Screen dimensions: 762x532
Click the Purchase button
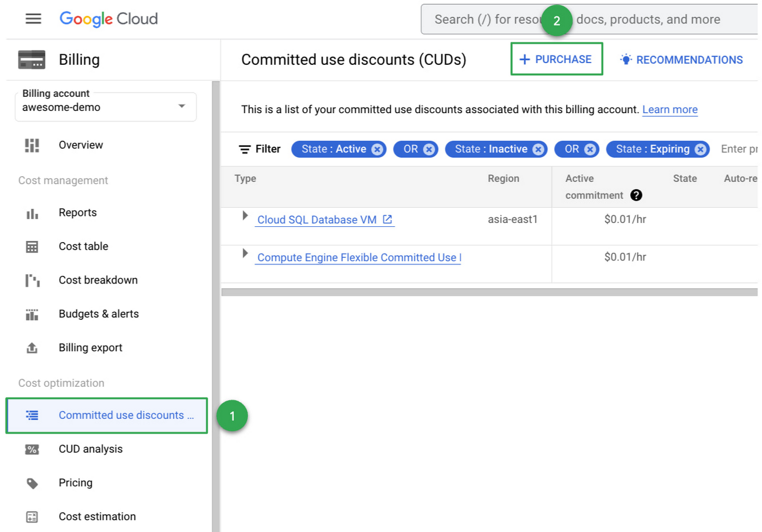click(556, 59)
